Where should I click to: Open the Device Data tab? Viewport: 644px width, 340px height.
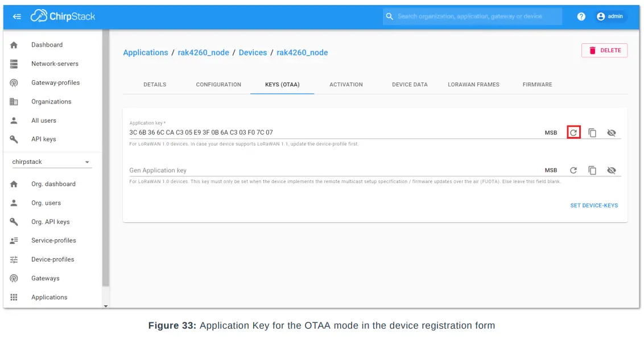[x=410, y=85]
